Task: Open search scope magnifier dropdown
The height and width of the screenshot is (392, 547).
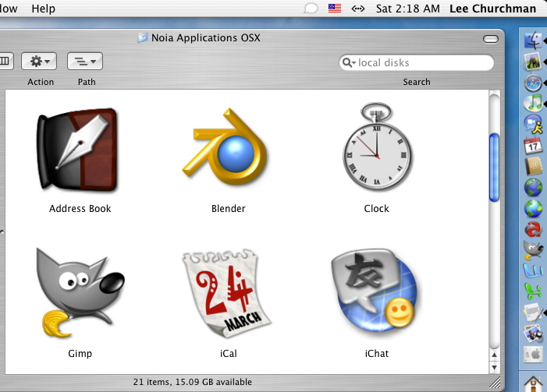Action: (350, 63)
